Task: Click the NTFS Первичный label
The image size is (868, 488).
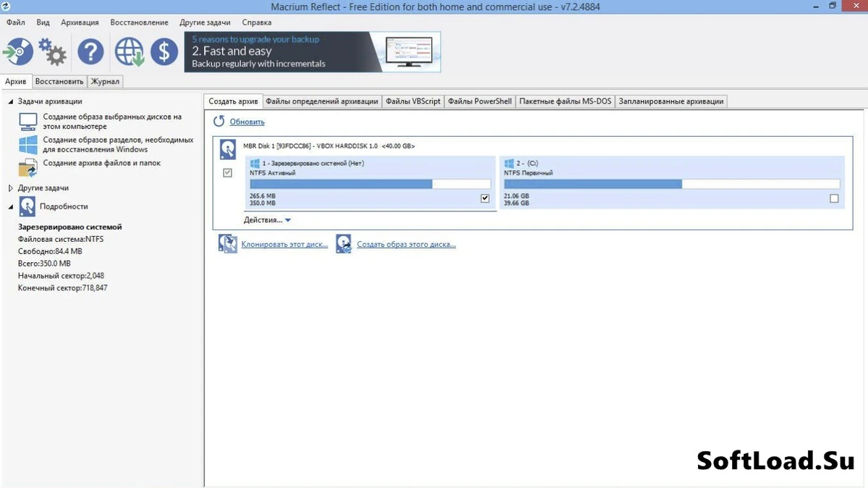Action: (529, 173)
